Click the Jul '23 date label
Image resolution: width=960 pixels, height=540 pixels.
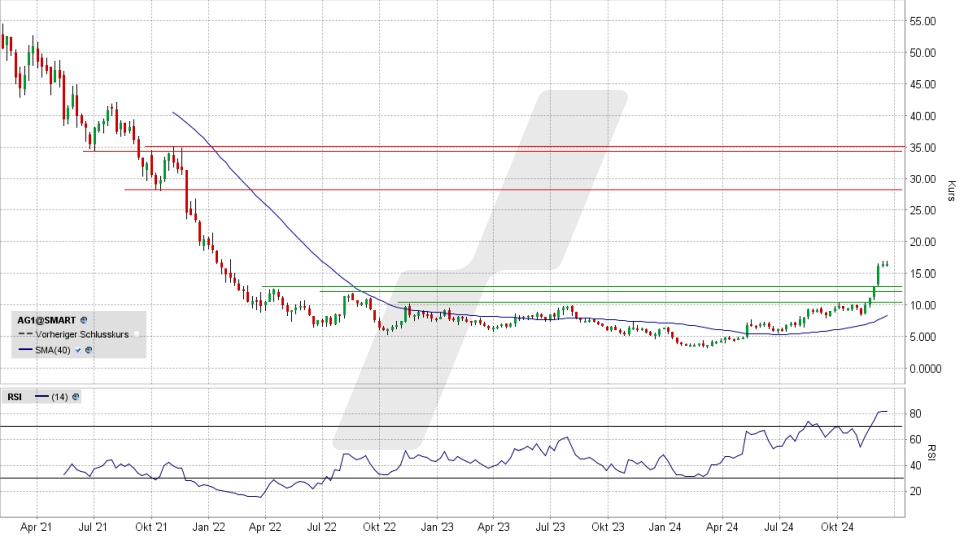550,527
